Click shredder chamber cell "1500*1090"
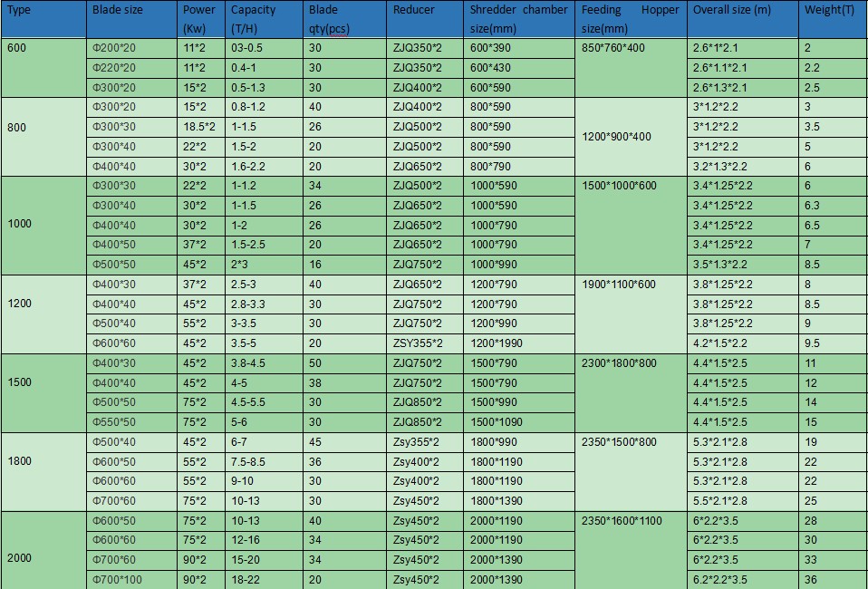Viewport: 868px width, 589px height. click(x=518, y=422)
